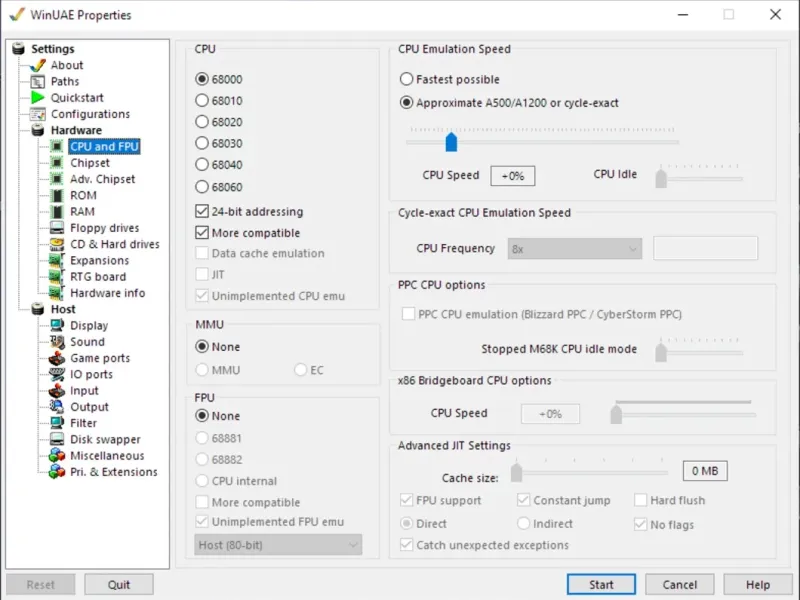This screenshot has width=800, height=600.
Task: Click the Hardware info icon
Action: (x=57, y=293)
